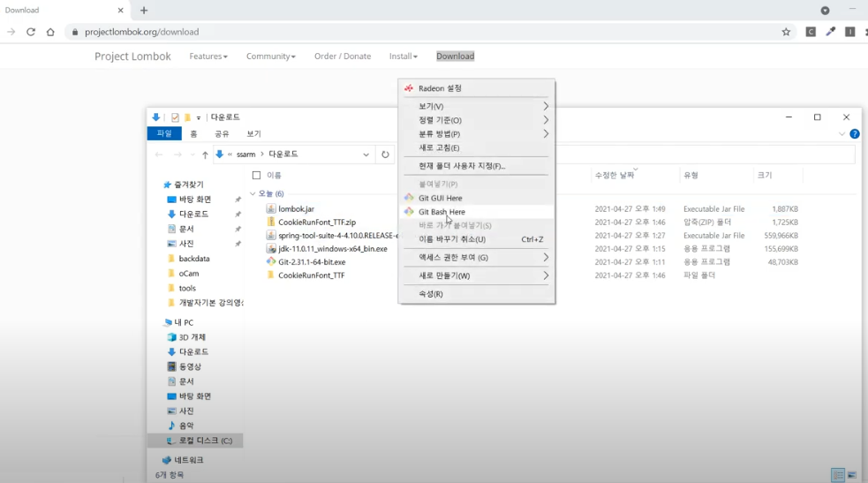The height and width of the screenshot is (483, 868).
Task: Reload the Chrome page
Action: 31,32
